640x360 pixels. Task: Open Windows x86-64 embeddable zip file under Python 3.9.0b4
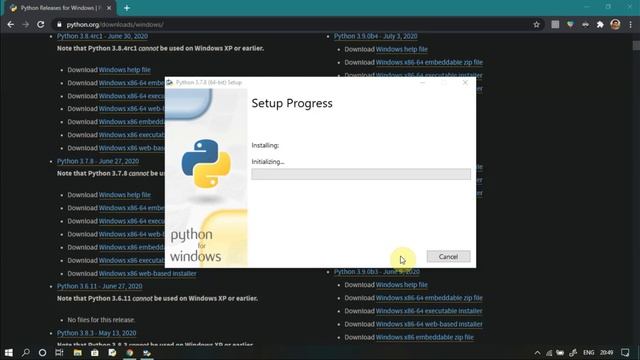[x=429, y=62]
